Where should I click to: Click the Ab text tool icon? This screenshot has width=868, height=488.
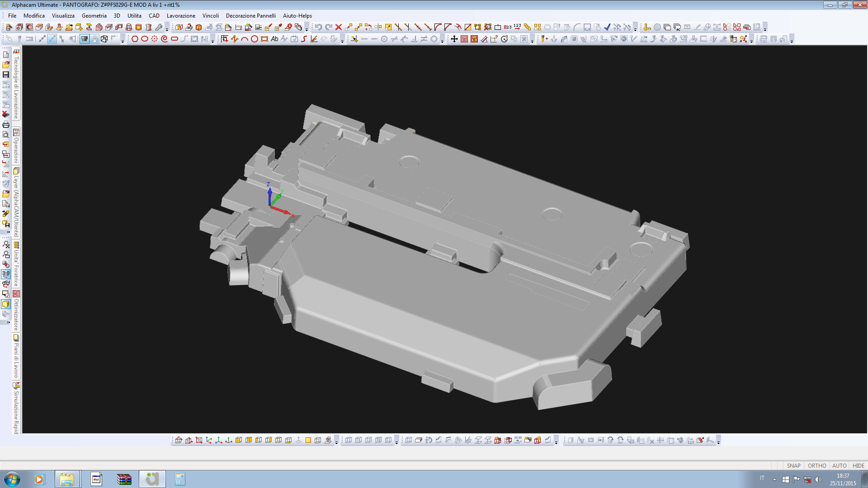[274, 39]
